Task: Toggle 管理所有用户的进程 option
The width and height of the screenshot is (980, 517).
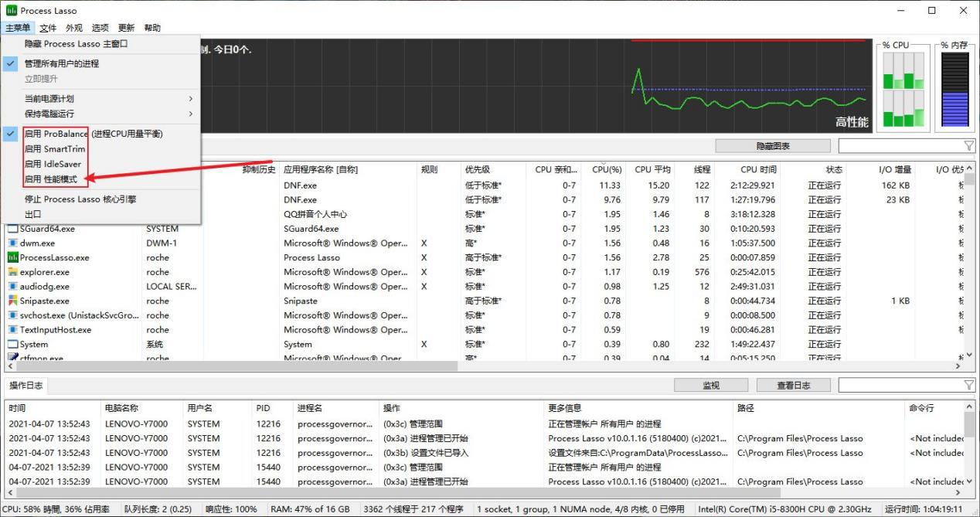Action: pos(62,63)
